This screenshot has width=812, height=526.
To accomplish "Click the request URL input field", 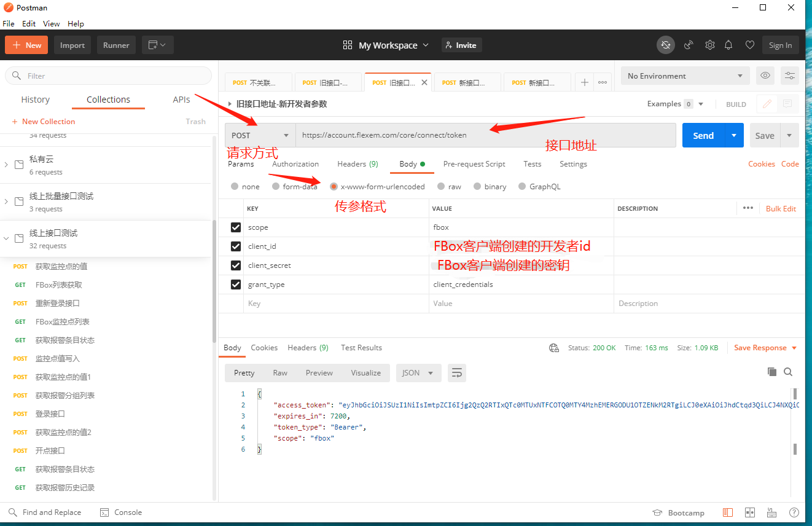I will point(485,135).
